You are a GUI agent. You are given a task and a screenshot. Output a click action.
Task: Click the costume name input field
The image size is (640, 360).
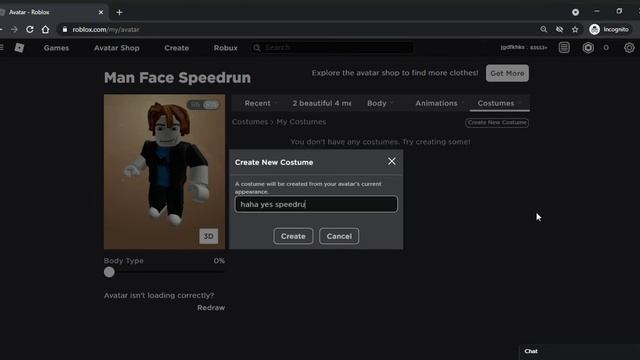pos(316,204)
